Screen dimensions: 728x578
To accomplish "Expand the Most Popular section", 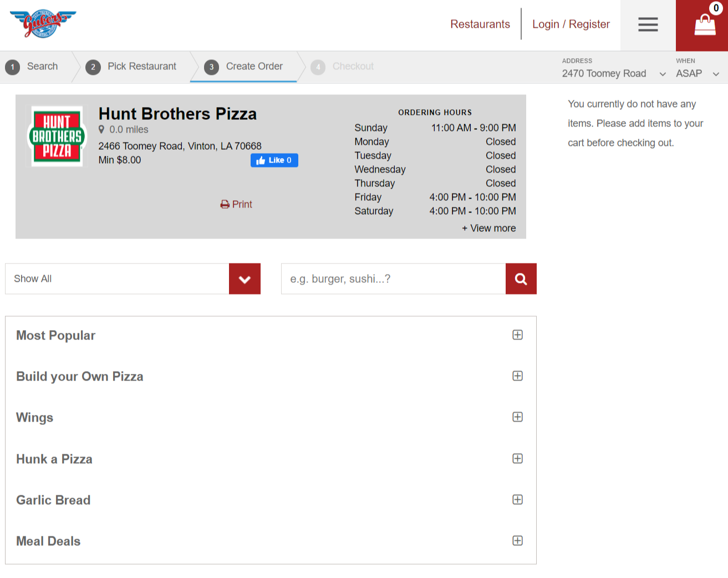I will point(517,335).
